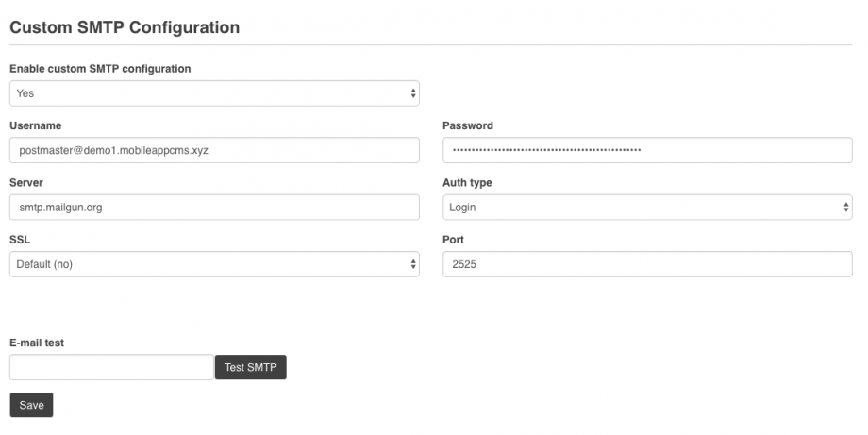Screen dimensions: 868x435
Task: Click the Port field showing 2525
Action: click(647, 264)
